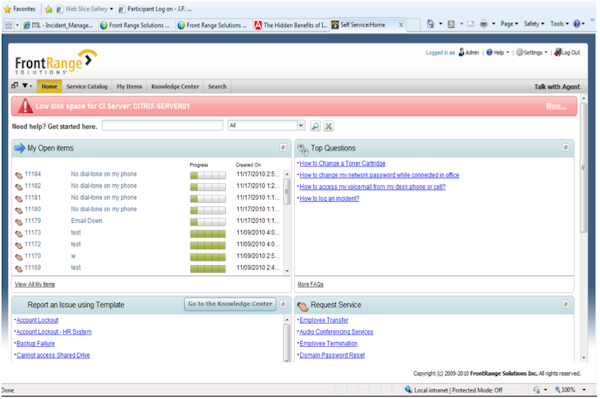Open the Knowledge Center tab
Image resolution: width=600 pixels, height=399 pixels.
175,86
